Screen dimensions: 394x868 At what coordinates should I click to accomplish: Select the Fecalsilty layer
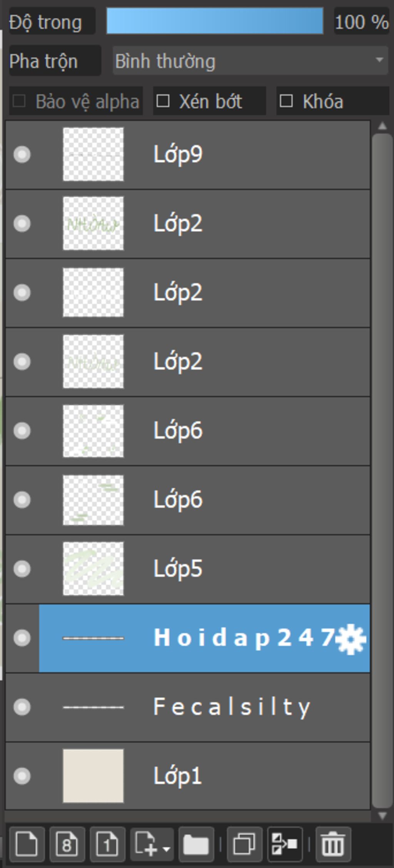click(231, 707)
